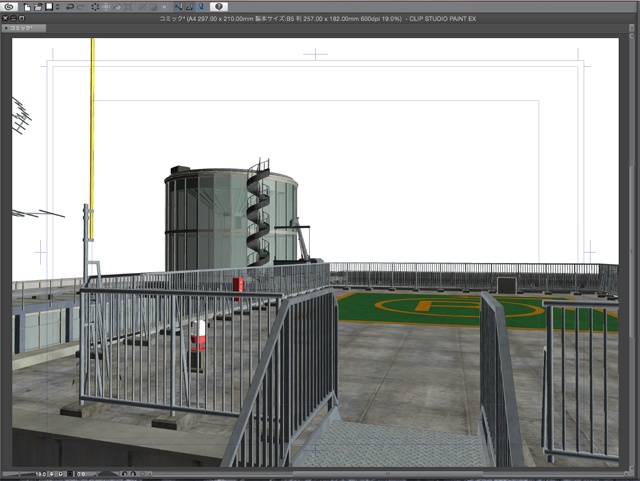The width and height of the screenshot is (640, 481).
Task: Click the rotation angle 0.0 field
Action: (x=81, y=474)
